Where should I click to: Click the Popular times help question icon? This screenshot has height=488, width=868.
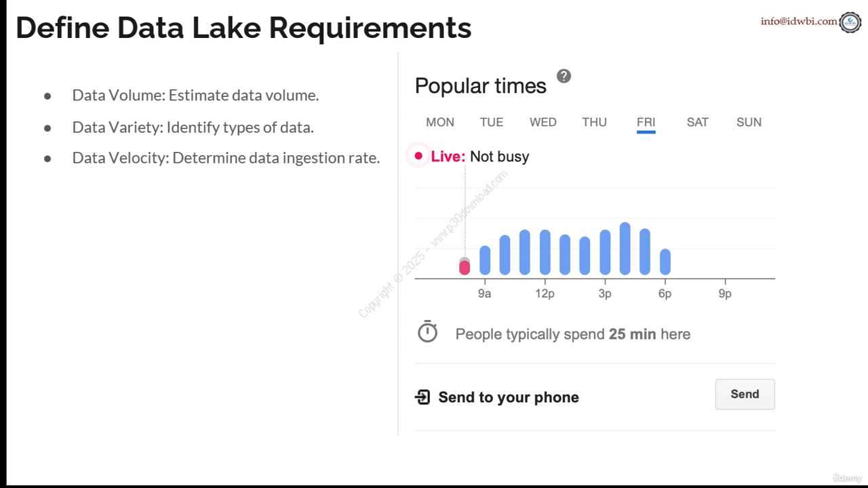564,77
